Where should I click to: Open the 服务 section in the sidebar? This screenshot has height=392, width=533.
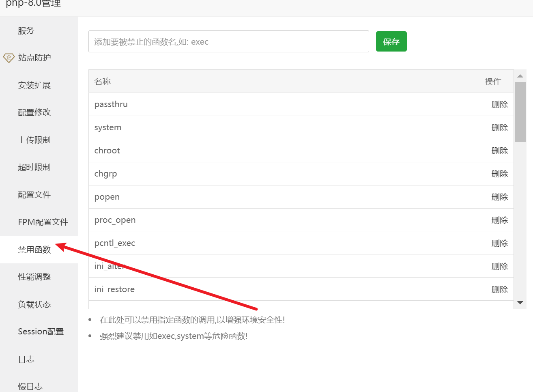26,30
